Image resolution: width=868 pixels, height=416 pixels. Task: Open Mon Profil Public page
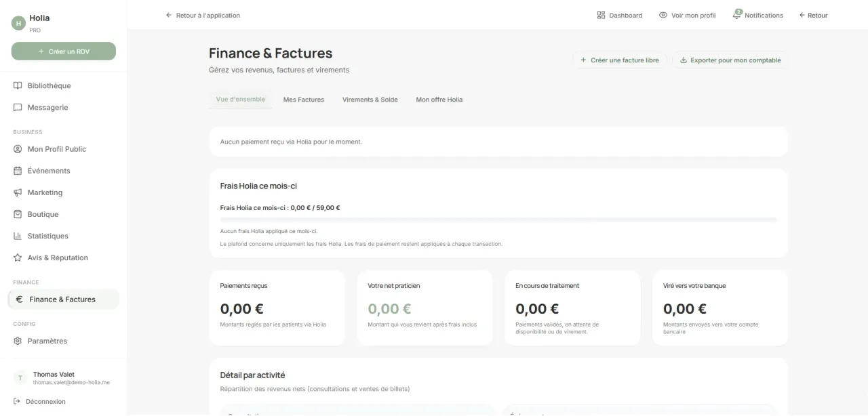click(63, 149)
